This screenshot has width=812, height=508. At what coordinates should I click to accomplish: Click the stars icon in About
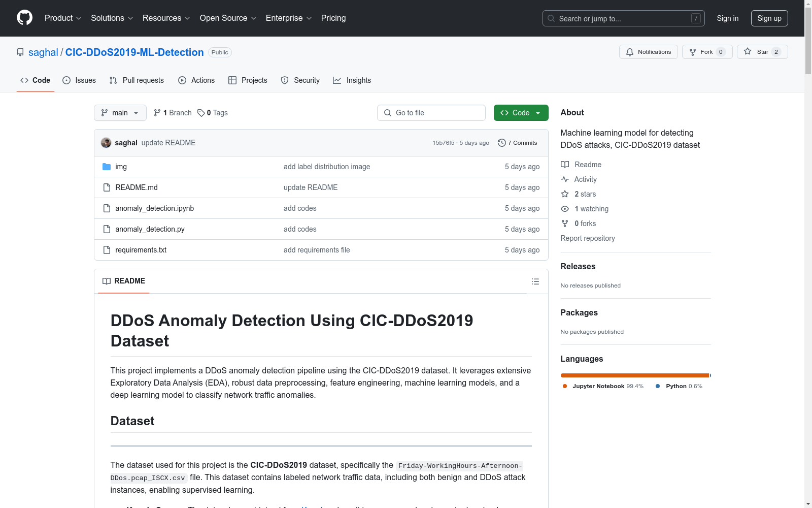pyautogui.click(x=565, y=194)
